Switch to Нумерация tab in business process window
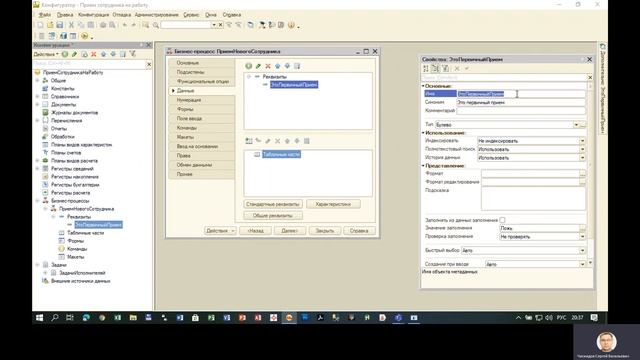640x360 pixels. coord(202,100)
